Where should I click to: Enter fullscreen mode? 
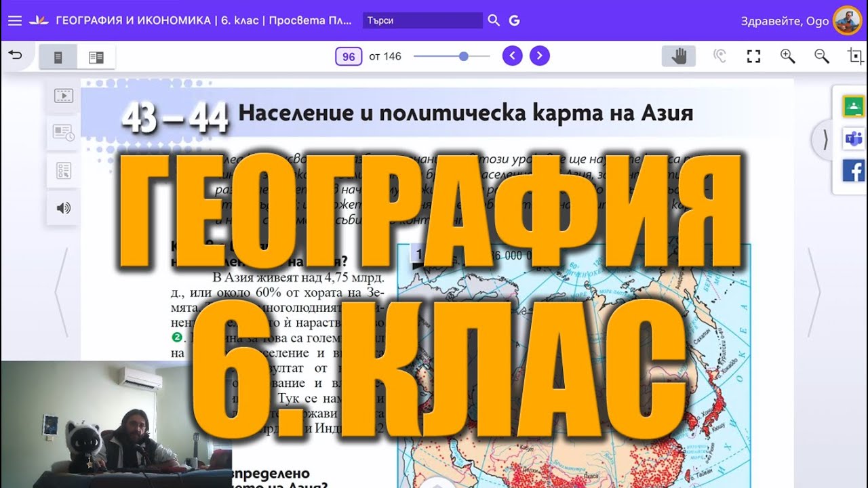click(753, 56)
